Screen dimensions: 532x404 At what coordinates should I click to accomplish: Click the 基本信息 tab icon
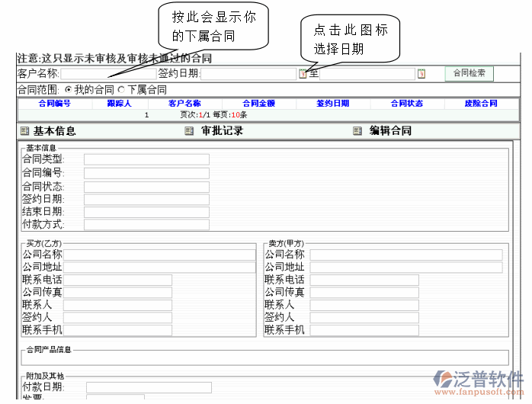point(24,131)
